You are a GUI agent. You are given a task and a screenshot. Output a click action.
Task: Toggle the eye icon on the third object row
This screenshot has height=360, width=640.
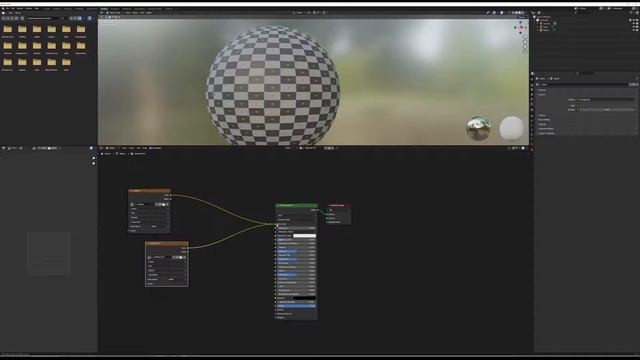tap(634, 30)
